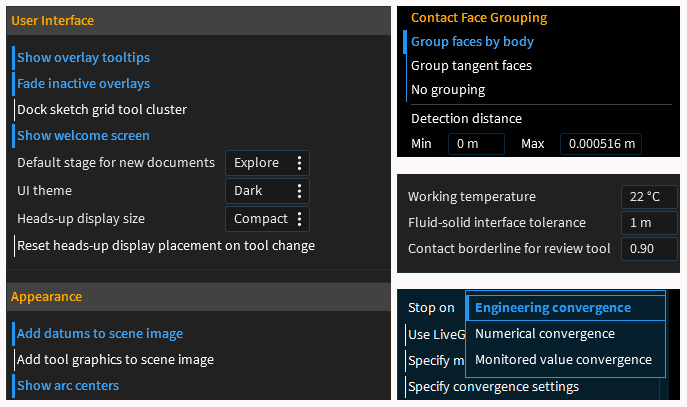Toggle the Specify m option
The width and height of the screenshot is (687, 407).
click(x=436, y=361)
